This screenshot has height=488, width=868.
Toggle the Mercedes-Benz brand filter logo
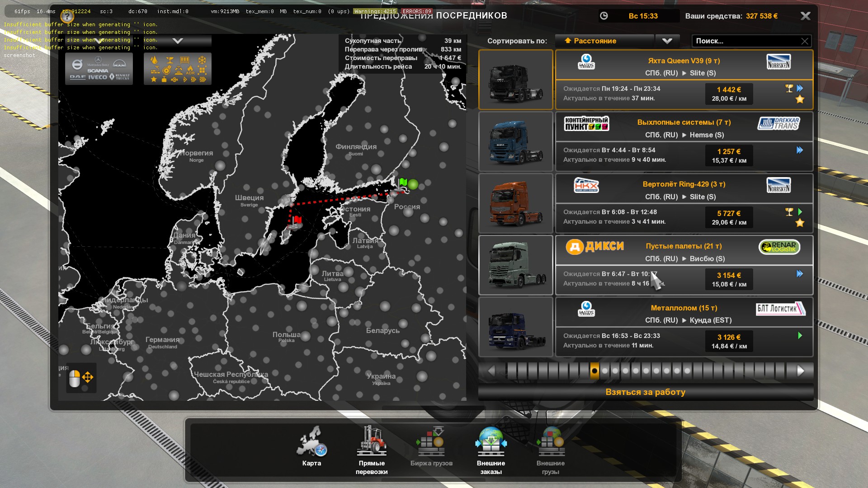[x=98, y=61]
